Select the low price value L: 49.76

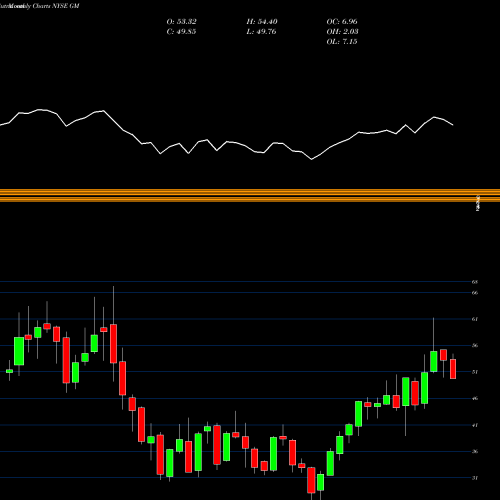pos(262,32)
